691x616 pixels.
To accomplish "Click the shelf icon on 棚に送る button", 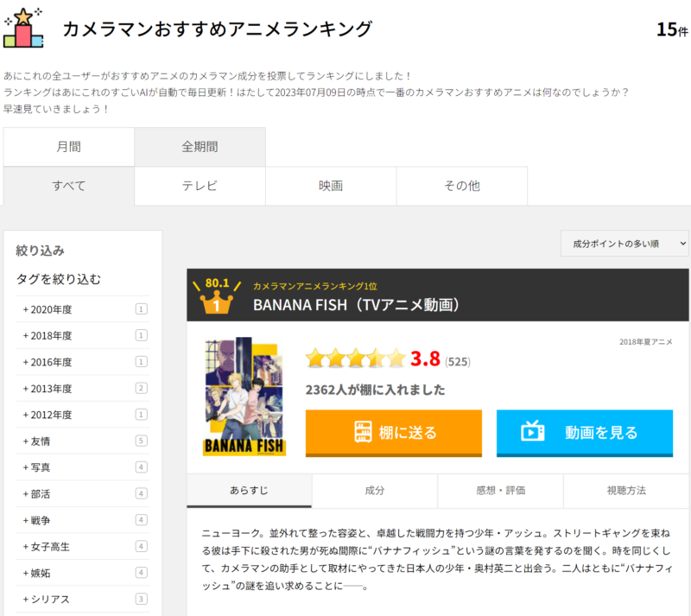I will tap(363, 432).
